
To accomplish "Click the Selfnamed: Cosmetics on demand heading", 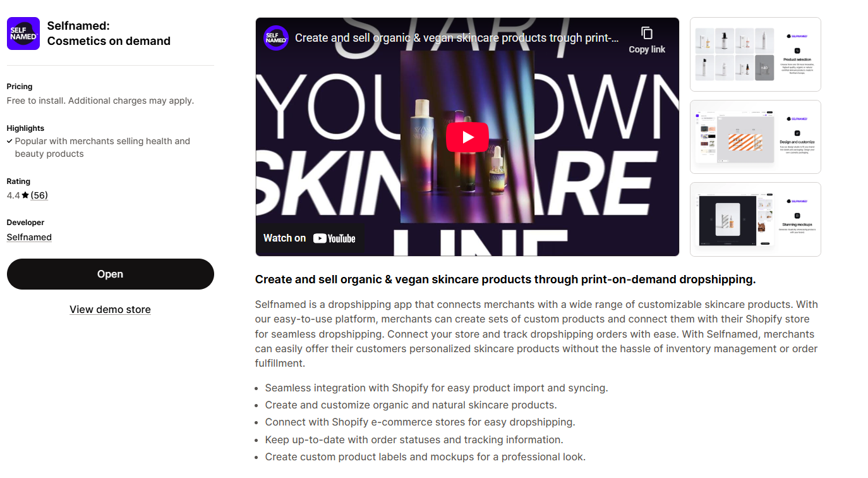I will [x=109, y=34].
